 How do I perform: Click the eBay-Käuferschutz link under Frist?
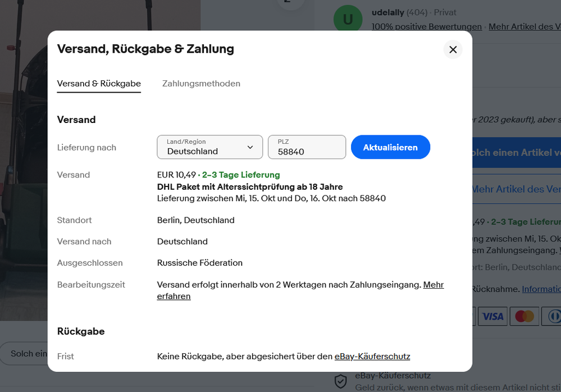(x=372, y=356)
